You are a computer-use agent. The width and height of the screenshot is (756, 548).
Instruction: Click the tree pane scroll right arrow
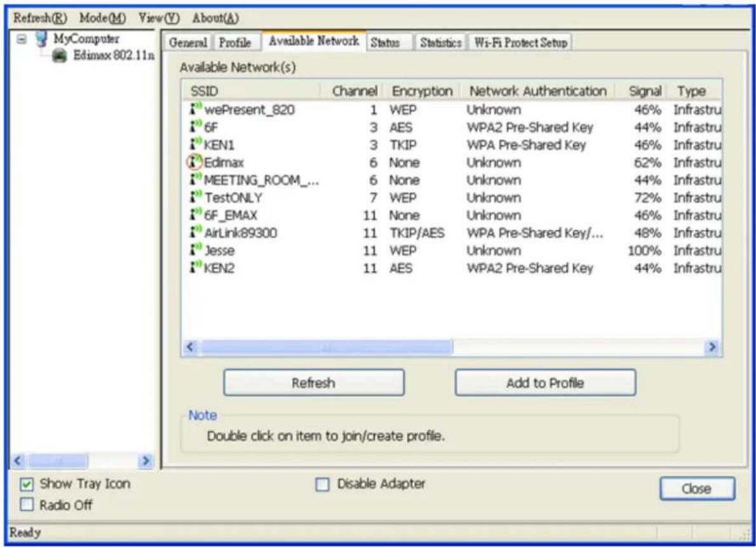pos(145,461)
